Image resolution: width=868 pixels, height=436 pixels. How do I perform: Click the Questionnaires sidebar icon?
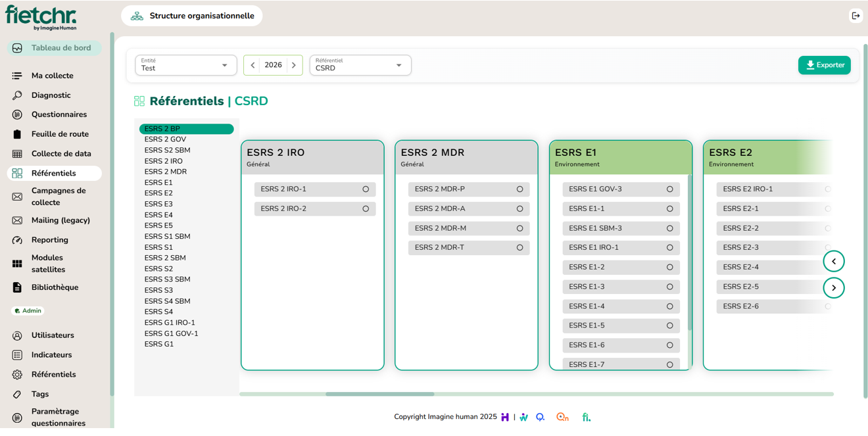coord(17,114)
